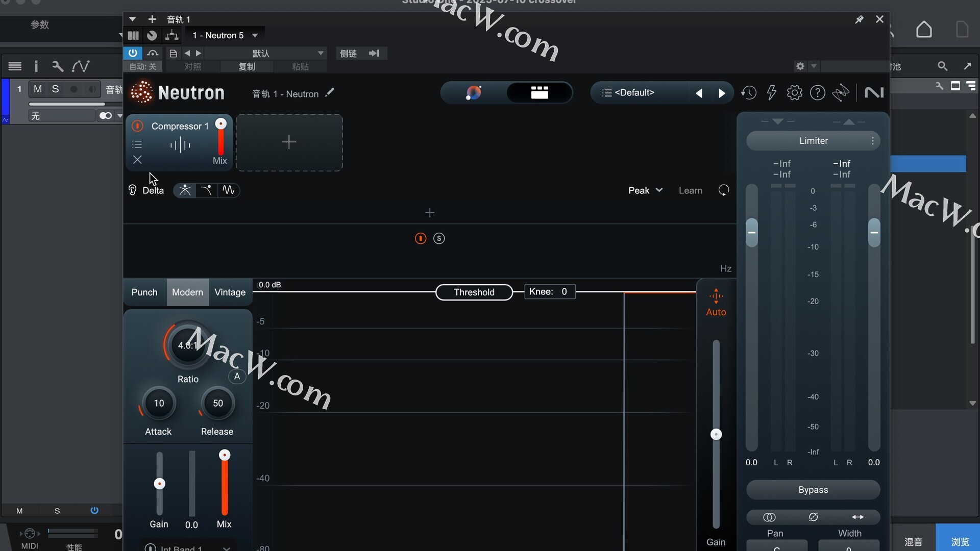
Task: Click the Mix slider handle beside 0.0
Action: pos(225,455)
